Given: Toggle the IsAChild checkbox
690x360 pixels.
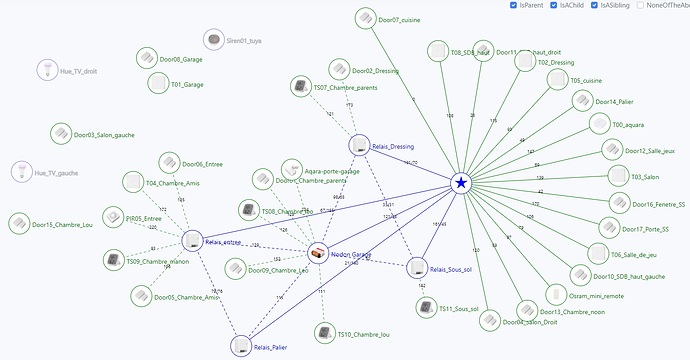Looking at the screenshot, I should point(554,5).
